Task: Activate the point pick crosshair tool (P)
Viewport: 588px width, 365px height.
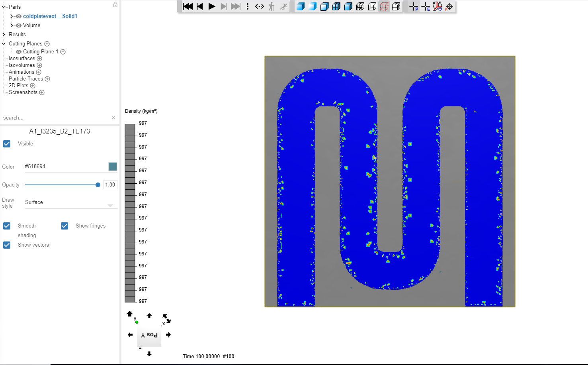Action: pos(414,6)
